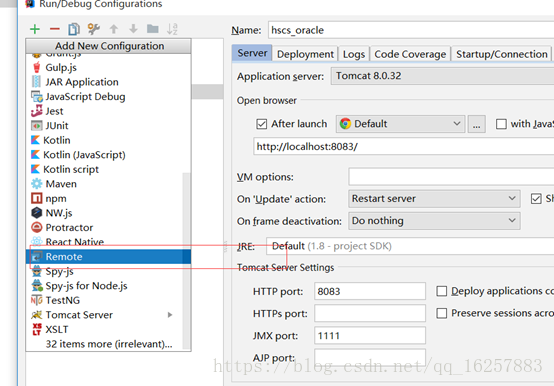Enable Deploy applications configured checkbox
Screen dimensions: 554x386
coord(441,291)
